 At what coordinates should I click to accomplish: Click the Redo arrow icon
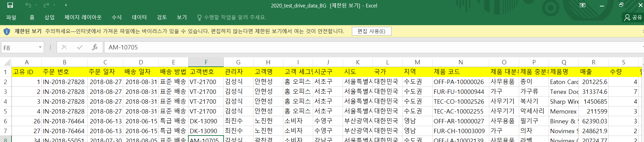pos(46,5)
